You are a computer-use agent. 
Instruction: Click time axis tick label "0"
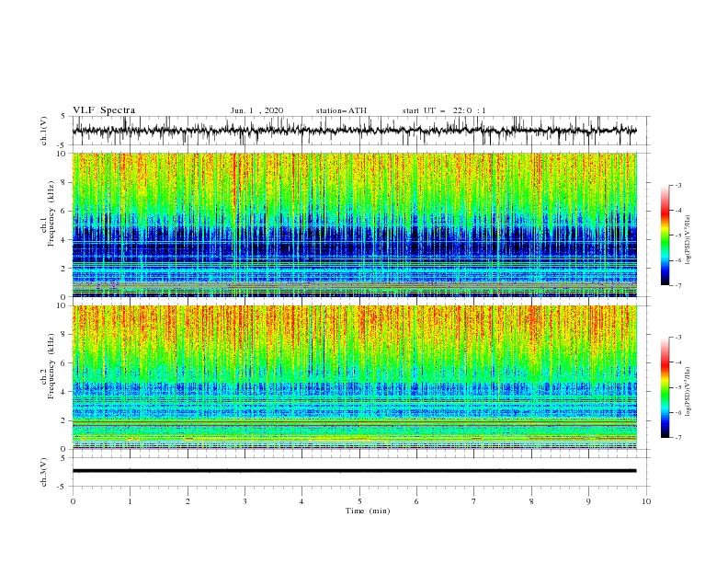73,501
